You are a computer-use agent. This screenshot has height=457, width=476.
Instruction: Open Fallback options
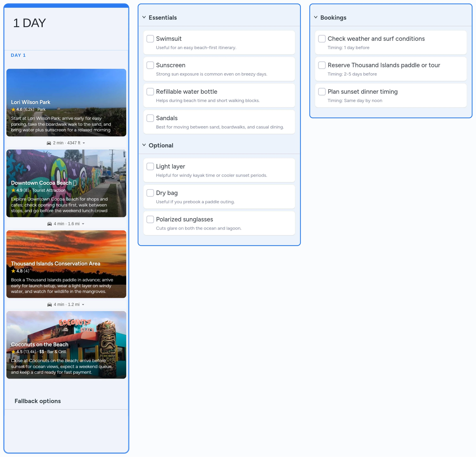pyautogui.click(x=38, y=401)
